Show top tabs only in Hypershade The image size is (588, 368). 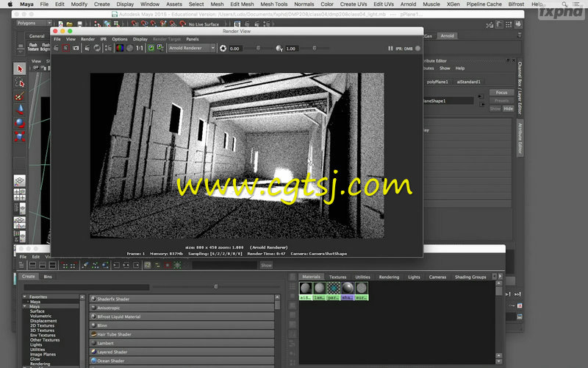point(32,265)
